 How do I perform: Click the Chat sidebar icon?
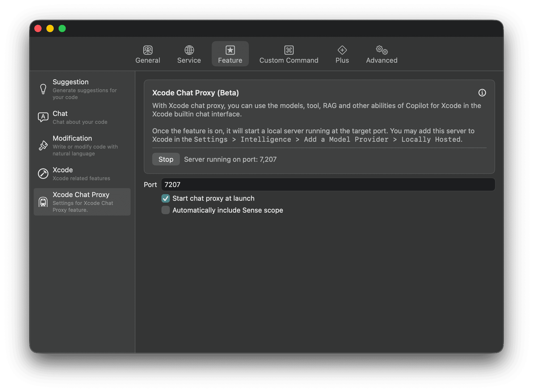43,117
